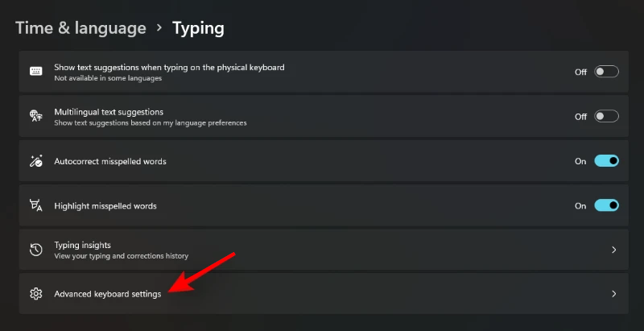
Task: Disable Autocorrect misspelled words toggle
Action: (x=606, y=161)
